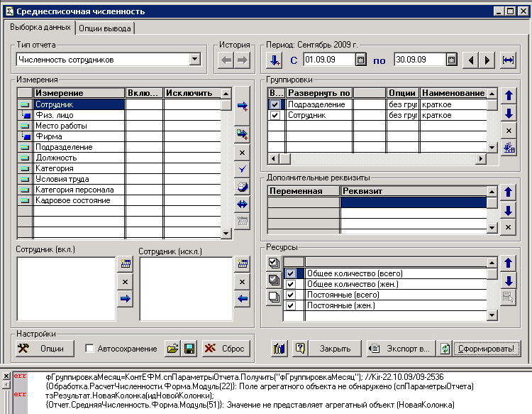The height and width of the screenshot is (414, 532).
Task: Click the X button beside dimensions list
Action: pyautogui.click(x=243, y=153)
